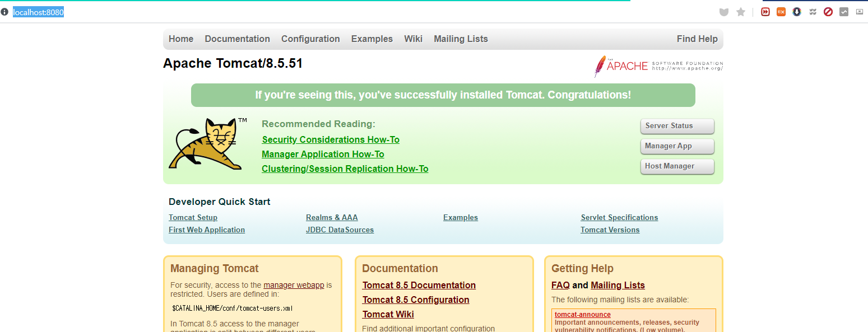Open the Tomcat Setup link
The width and height of the screenshot is (868, 332).
193,218
